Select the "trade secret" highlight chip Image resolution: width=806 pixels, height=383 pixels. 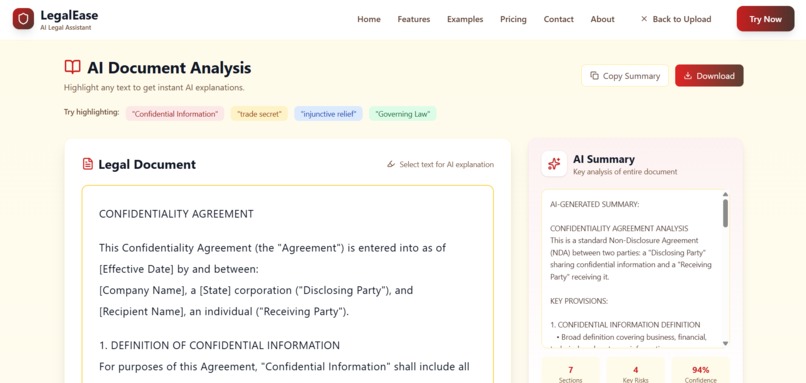click(x=259, y=114)
